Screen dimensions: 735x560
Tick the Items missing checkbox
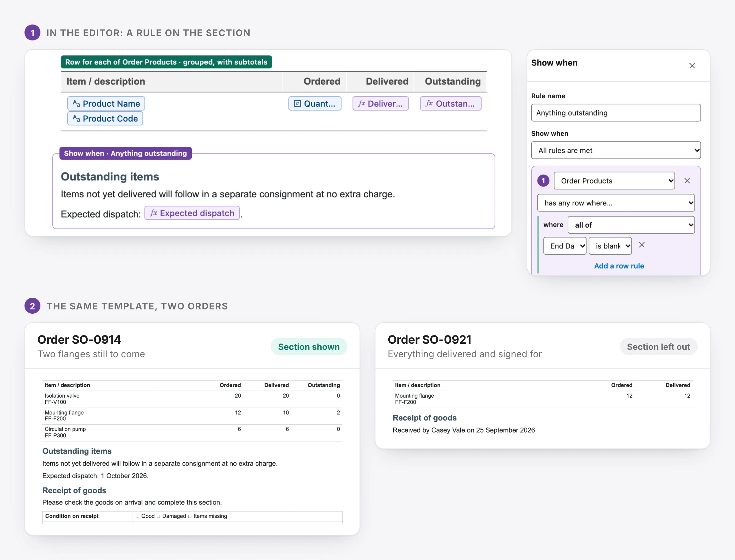pyautogui.click(x=190, y=516)
